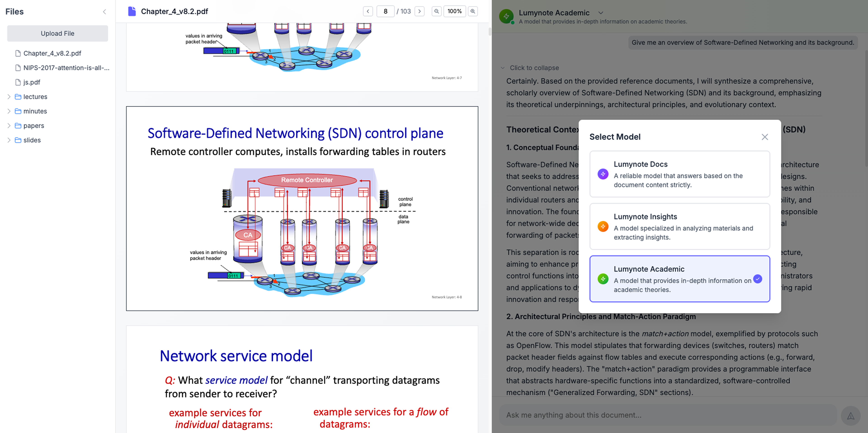The image size is (868, 433).
Task: Click the PDF viewer vertical scrollbar
Action: pos(490,32)
